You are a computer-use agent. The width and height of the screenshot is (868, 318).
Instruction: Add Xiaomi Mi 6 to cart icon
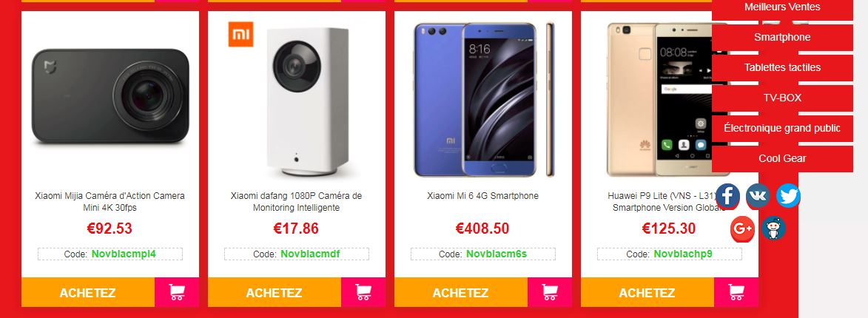click(x=550, y=292)
